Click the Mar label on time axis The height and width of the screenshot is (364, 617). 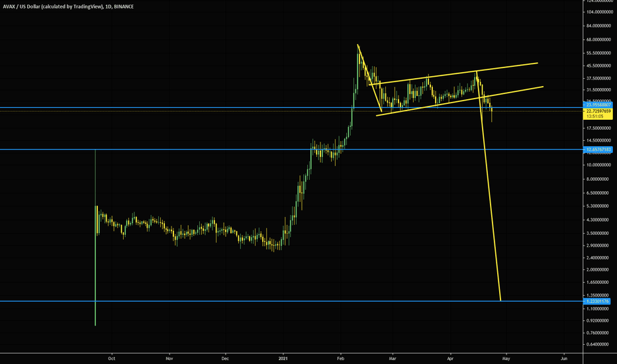click(x=393, y=359)
